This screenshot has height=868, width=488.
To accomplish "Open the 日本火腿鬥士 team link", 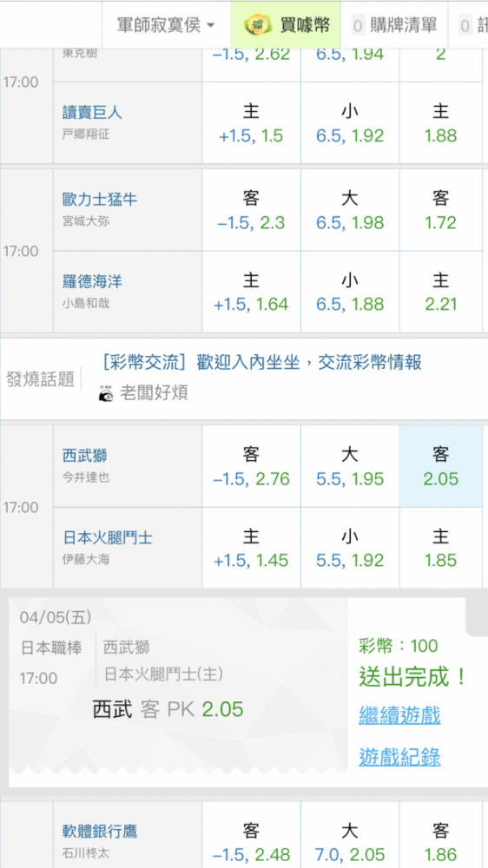I will click(x=108, y=537).
